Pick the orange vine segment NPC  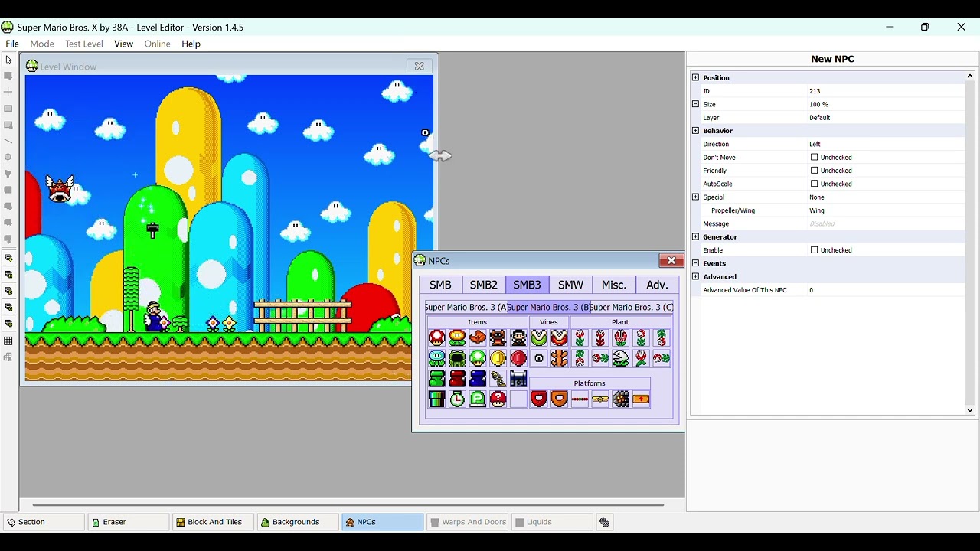click(x=560, y=357)
